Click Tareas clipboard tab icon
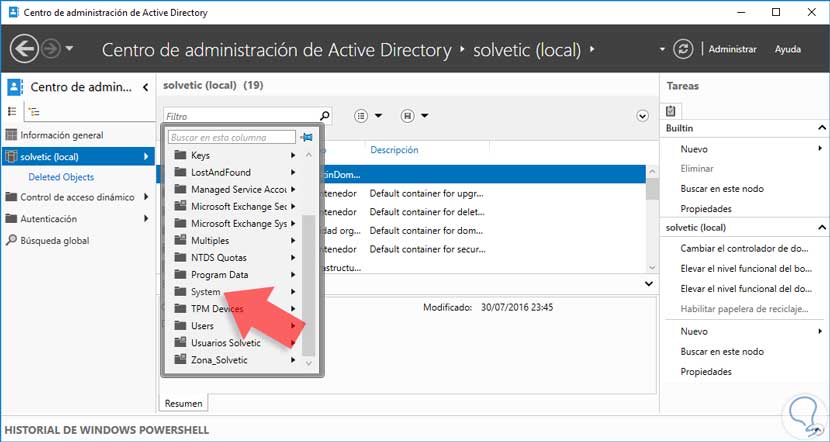 pyautogui.click(x=671, y=111)
